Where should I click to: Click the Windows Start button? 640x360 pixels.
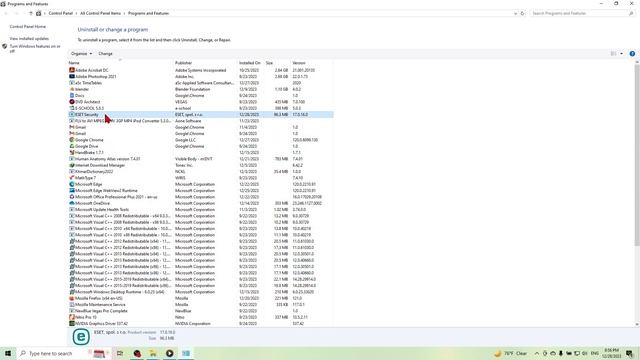click(8, 353)
